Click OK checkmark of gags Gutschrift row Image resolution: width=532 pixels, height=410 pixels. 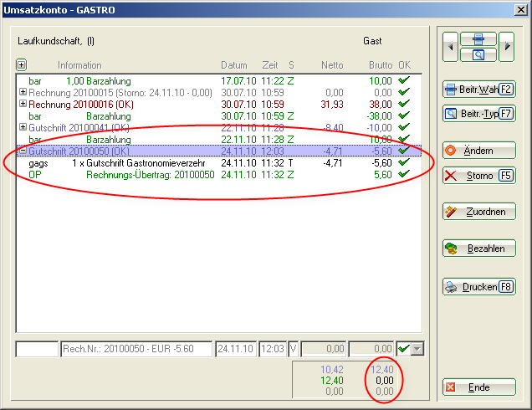(x=404, y=162)
